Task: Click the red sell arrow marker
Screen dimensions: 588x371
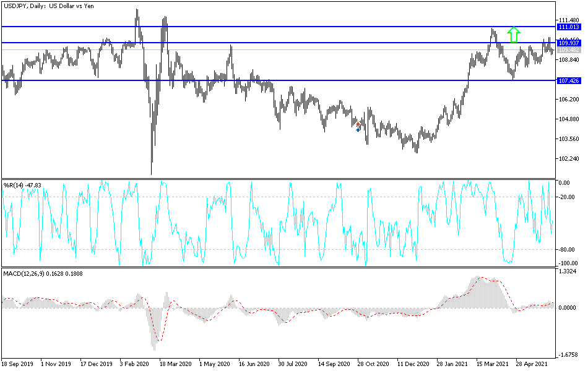Action: 358,124
